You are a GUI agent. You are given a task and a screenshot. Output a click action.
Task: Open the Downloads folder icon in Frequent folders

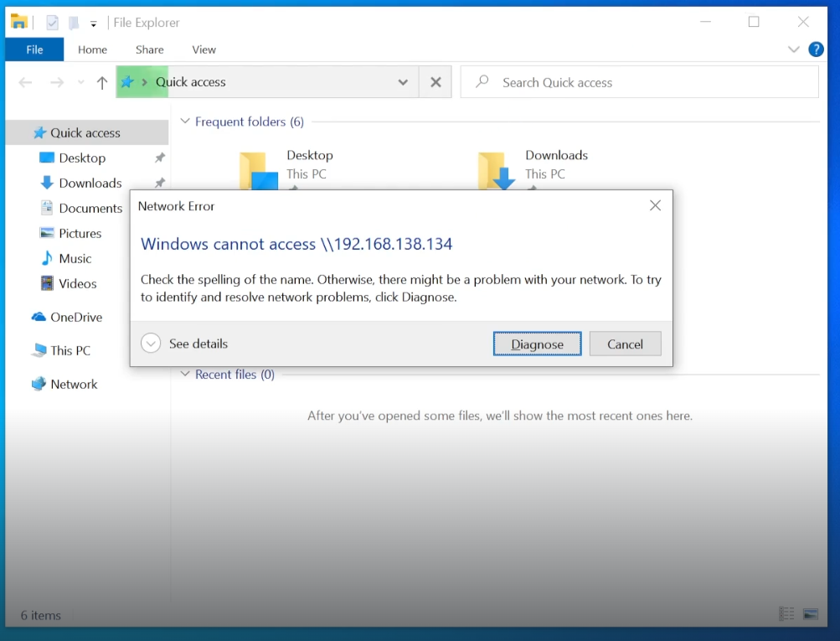click(496, 171)
